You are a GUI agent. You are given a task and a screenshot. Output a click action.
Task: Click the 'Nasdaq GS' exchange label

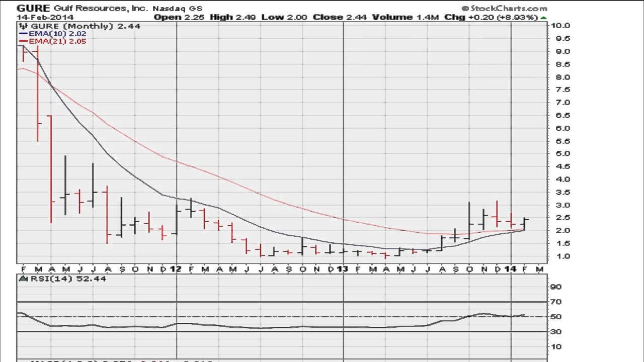point(177,9)
